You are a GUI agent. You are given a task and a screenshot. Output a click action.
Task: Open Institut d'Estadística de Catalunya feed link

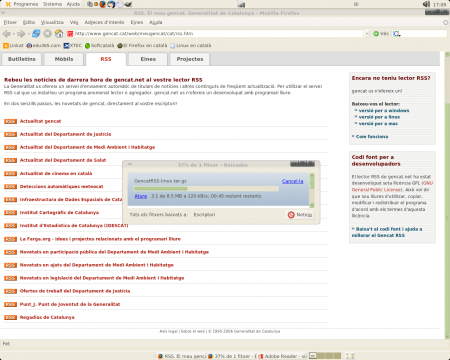pyautogui.click(x=74, y=226)
